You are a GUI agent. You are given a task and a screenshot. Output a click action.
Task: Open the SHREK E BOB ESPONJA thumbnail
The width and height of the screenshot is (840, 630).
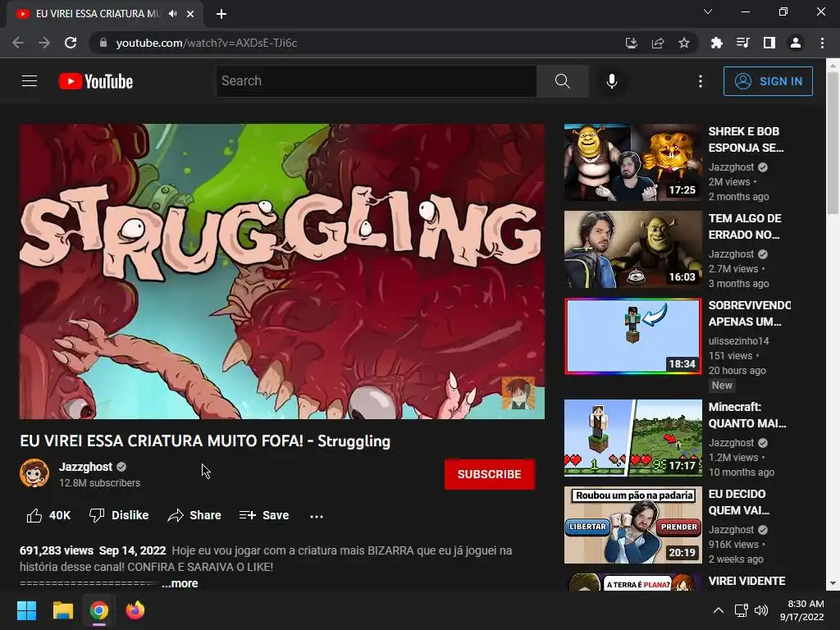[x=632, y=162]
